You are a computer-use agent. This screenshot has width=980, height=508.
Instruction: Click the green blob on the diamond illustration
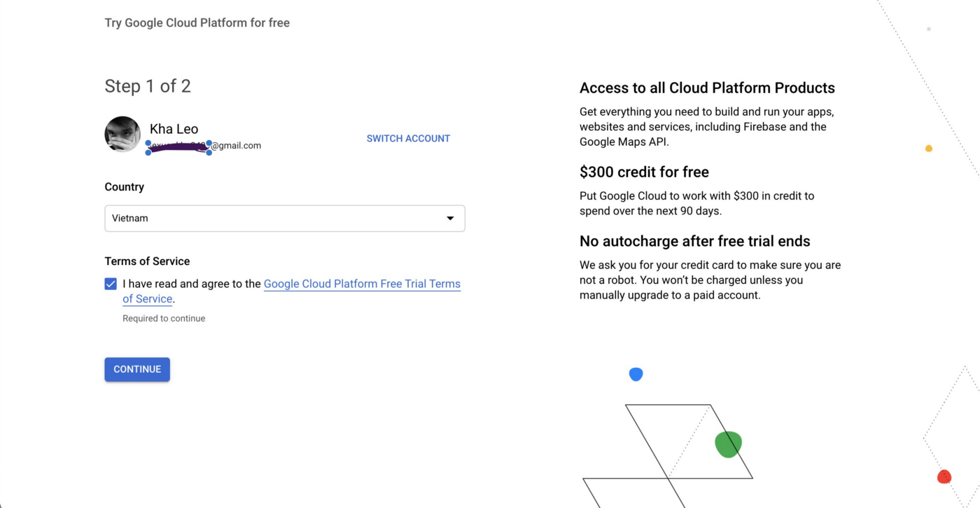tap(728, 444)
